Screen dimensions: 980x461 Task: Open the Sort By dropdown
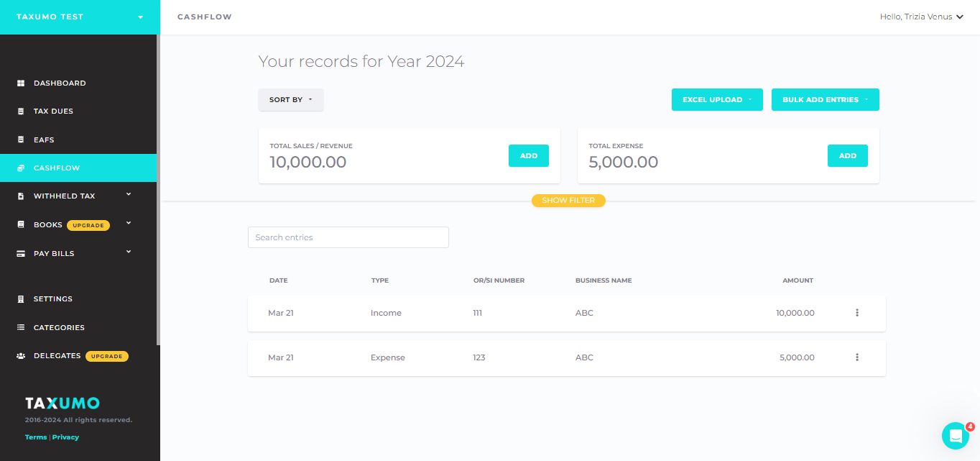coord(290,99)
